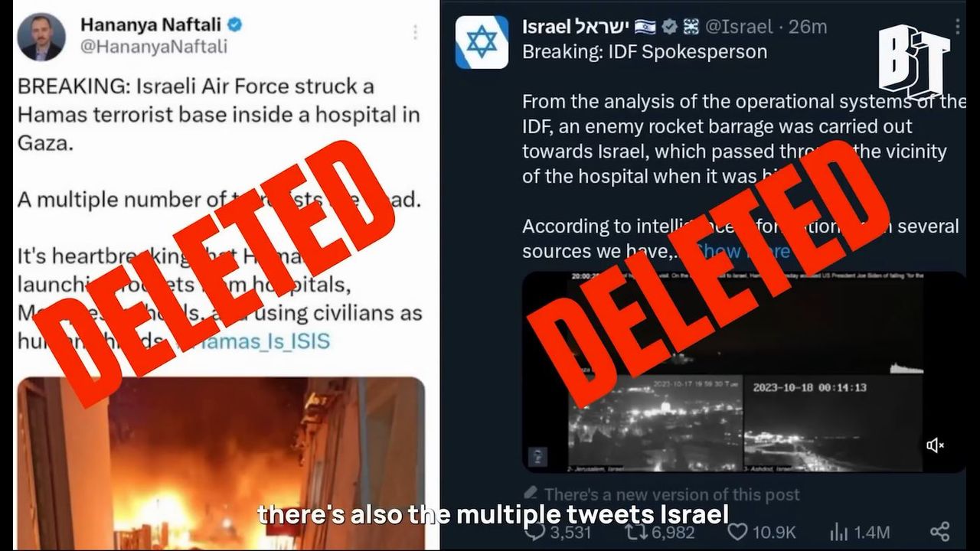Viewport: 980px width, 551px height.
Task: Open the burning hospital photo in Naftali's tweet
Action: [x=220, y=464]
